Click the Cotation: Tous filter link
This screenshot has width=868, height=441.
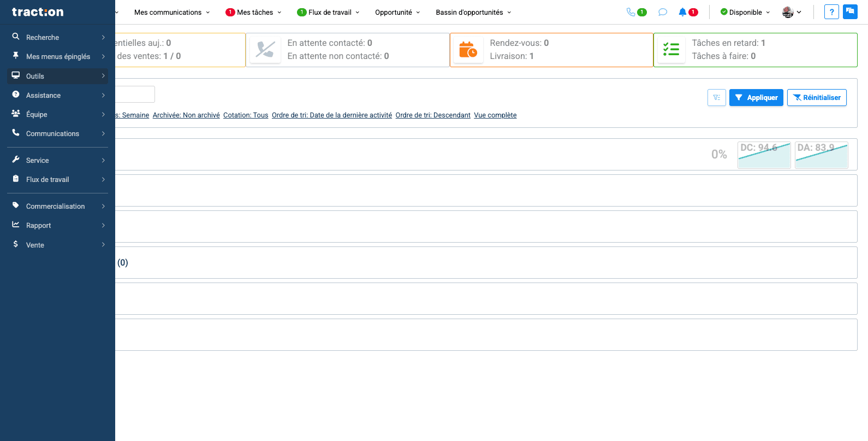click(246, 115)
